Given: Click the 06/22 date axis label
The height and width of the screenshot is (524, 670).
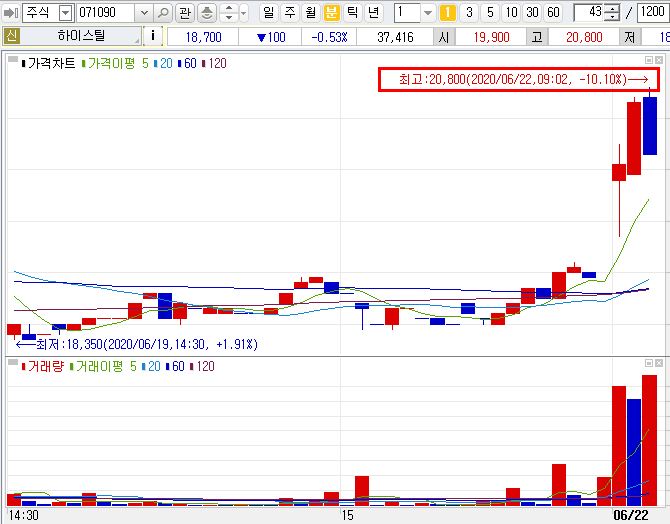Looking at the screenshot, I should coord(631,515).
